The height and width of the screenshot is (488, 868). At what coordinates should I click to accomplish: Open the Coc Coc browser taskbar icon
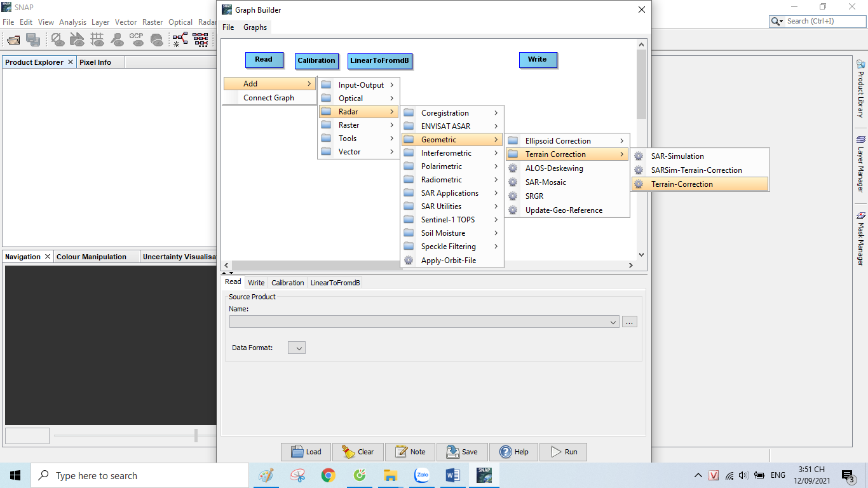(x=360, y=475)
